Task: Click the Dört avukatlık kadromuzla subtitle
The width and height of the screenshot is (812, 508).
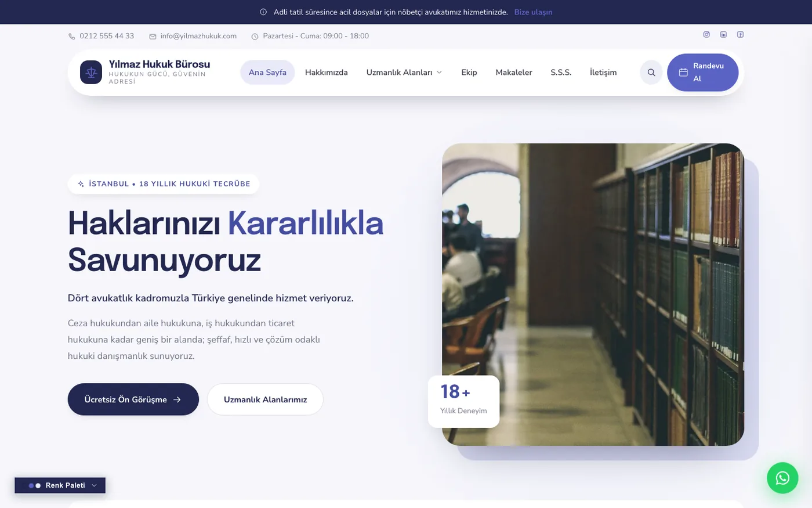Action: (x=211, y=298)
